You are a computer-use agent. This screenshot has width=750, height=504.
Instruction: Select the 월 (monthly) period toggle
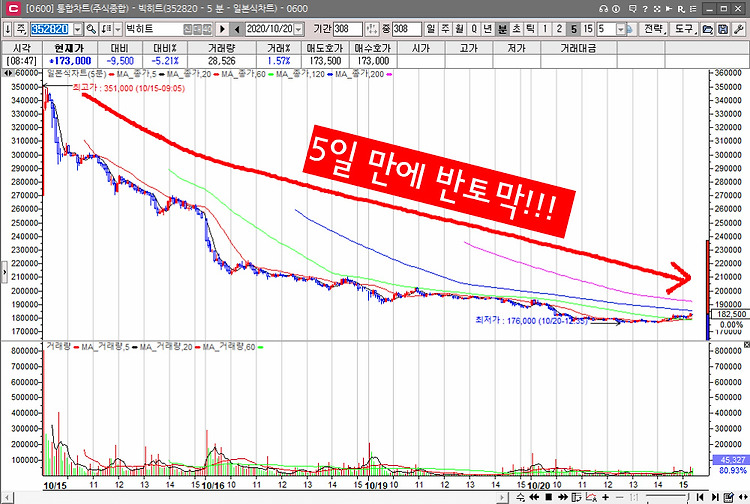click(460, 29)
